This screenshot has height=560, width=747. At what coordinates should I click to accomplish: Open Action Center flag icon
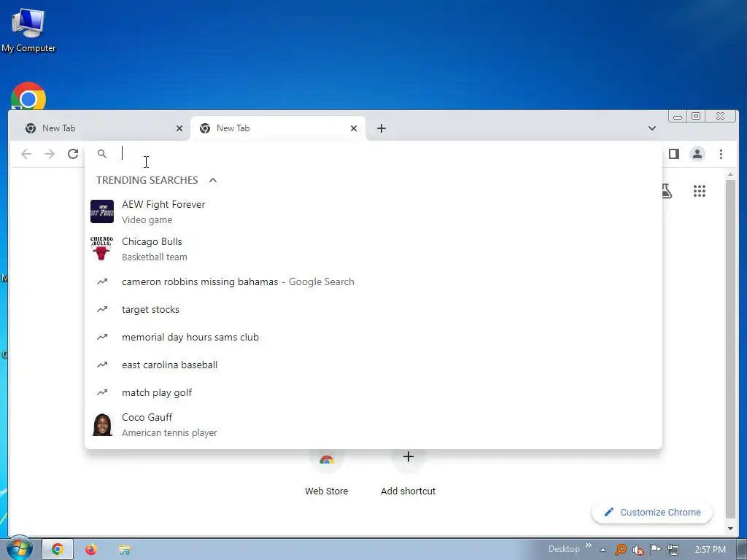(x=656, y=550)
